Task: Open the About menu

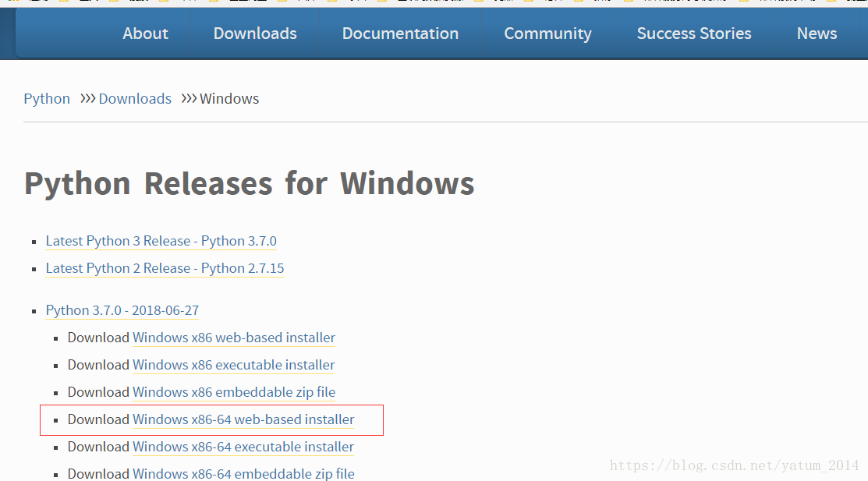Action: pyautogui.click(x=145, y=33)
